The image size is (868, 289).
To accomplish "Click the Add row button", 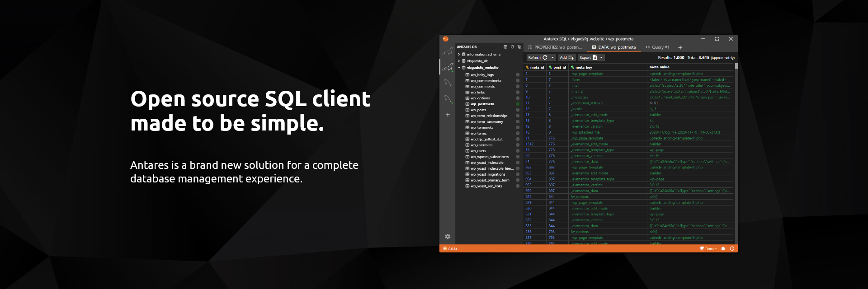I will 567,57.
